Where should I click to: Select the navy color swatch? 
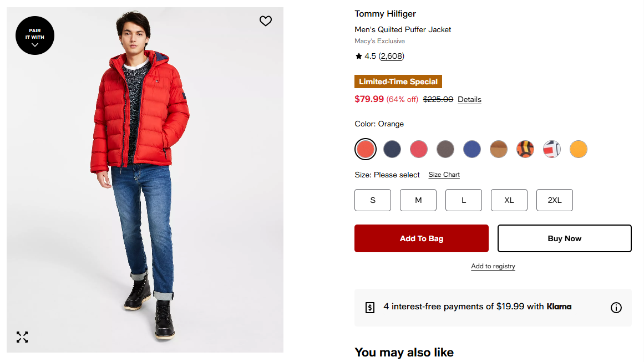pos(392,149)
